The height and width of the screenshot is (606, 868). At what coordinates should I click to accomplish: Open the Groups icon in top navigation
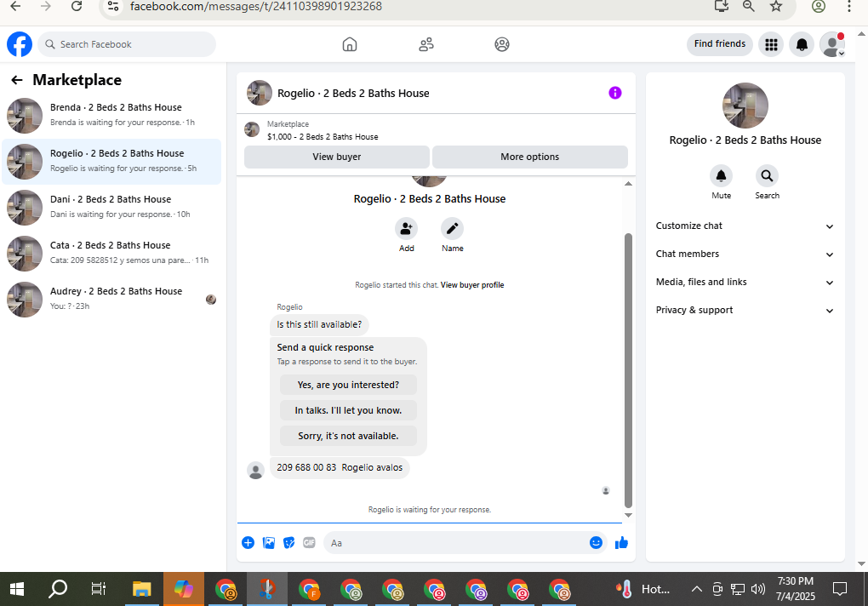(501, 44)
